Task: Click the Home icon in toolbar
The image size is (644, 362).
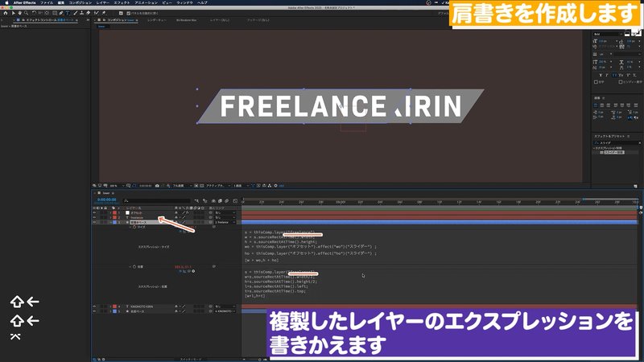Action: (x=6, y=13)
